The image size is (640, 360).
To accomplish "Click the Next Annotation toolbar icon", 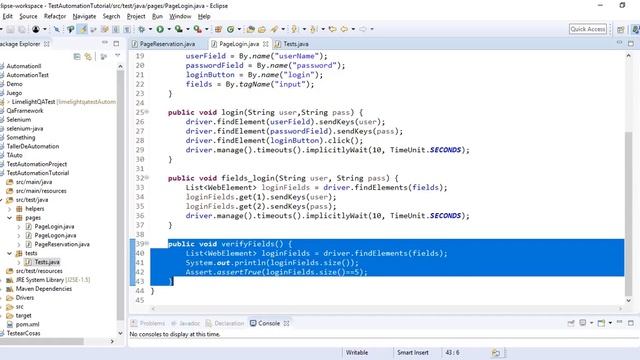I will tap(294, 29).
